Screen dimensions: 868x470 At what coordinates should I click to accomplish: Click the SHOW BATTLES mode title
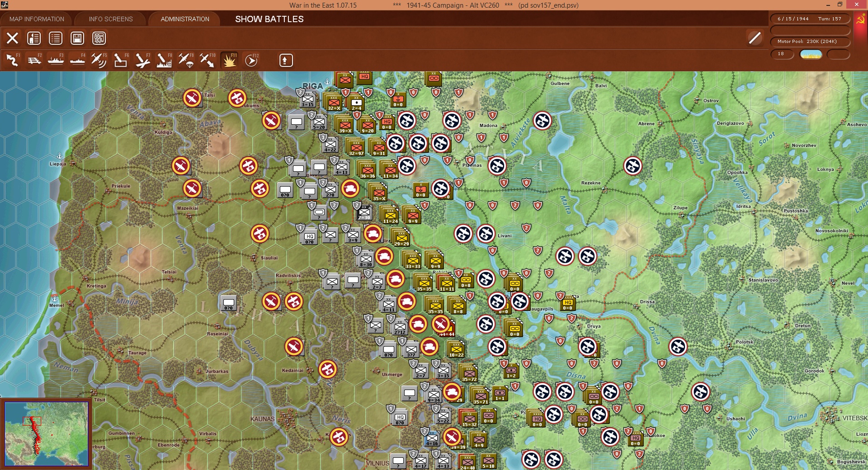pyautogui.click(x=269, y=19)
